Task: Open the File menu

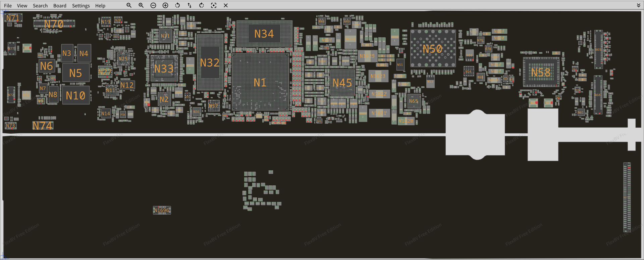Action: click(8, 6)
